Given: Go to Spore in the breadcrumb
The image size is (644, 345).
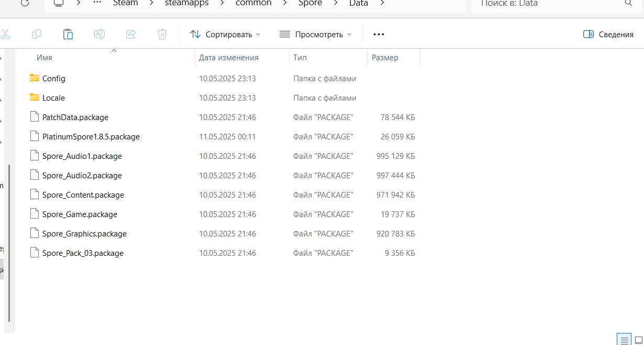Looking at the screenshot, I should [310, 3].
